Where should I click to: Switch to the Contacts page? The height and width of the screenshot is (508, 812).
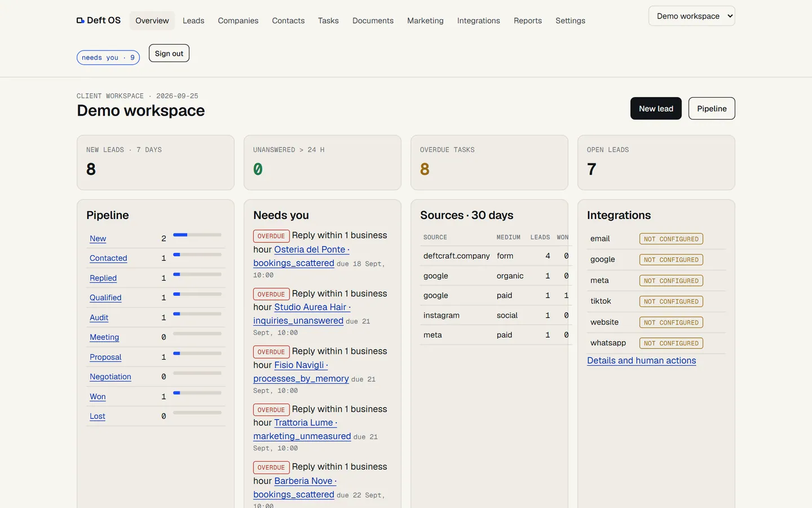pos(288,20)
